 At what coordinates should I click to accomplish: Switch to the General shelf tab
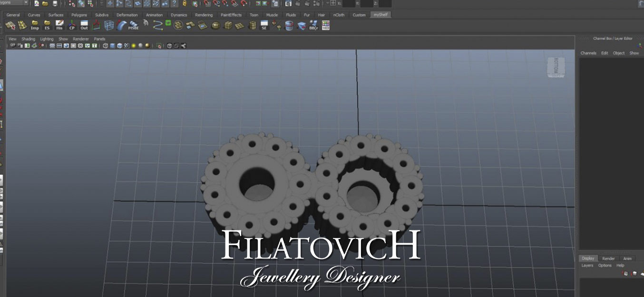click(13, 15)
